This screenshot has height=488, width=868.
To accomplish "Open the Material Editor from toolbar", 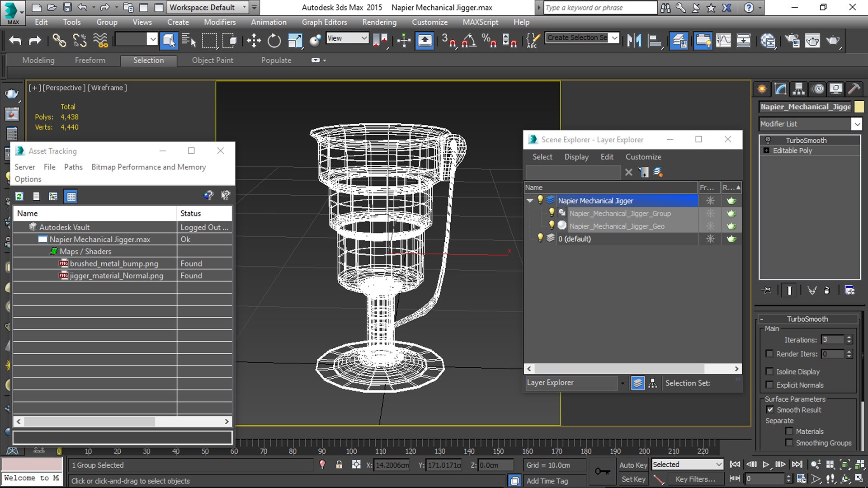I will 768,41.
